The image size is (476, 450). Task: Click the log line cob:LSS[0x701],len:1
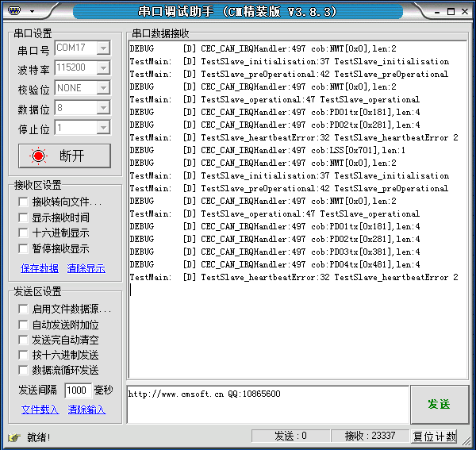point(267,150)
